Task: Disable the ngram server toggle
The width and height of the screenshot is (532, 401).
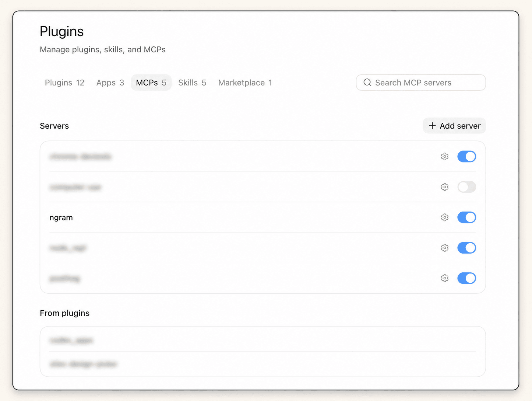Action: (466, 217)
